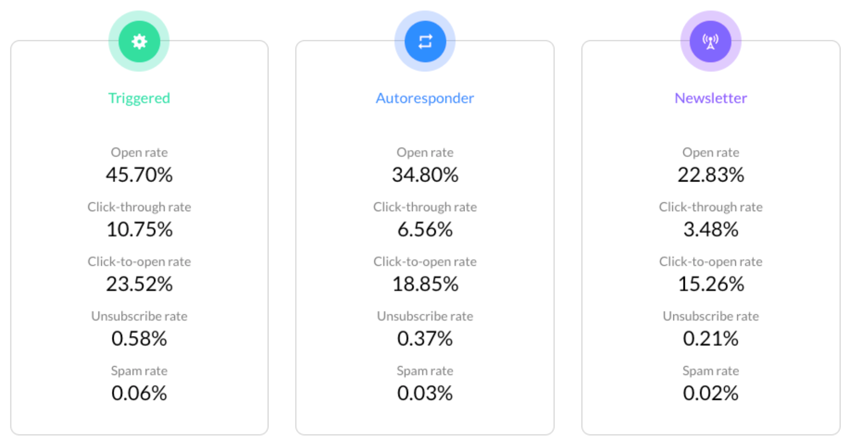Click the purple Newsletter broadcast antenna icon
868x446 pixels.
point(711,41)
